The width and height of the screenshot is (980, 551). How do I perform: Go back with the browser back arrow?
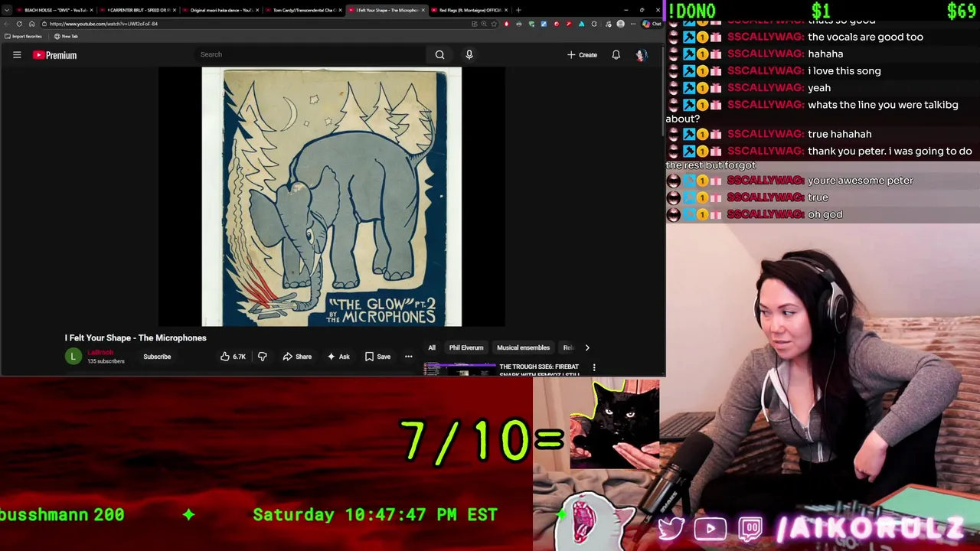7,24
